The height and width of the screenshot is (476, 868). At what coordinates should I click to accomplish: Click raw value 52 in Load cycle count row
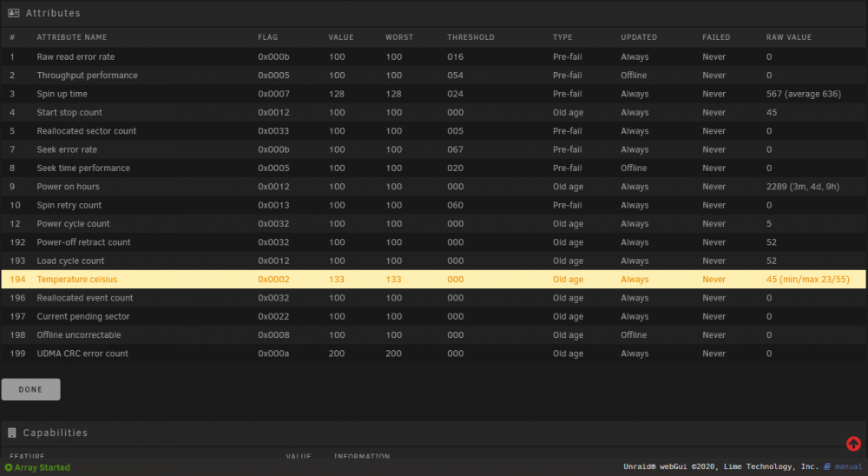pos(772,261)
